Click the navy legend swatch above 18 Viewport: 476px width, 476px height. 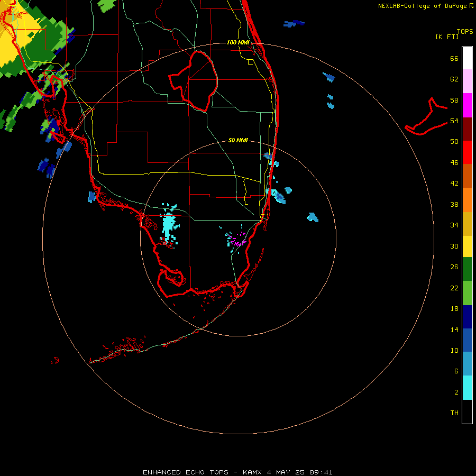click(467, 317)
